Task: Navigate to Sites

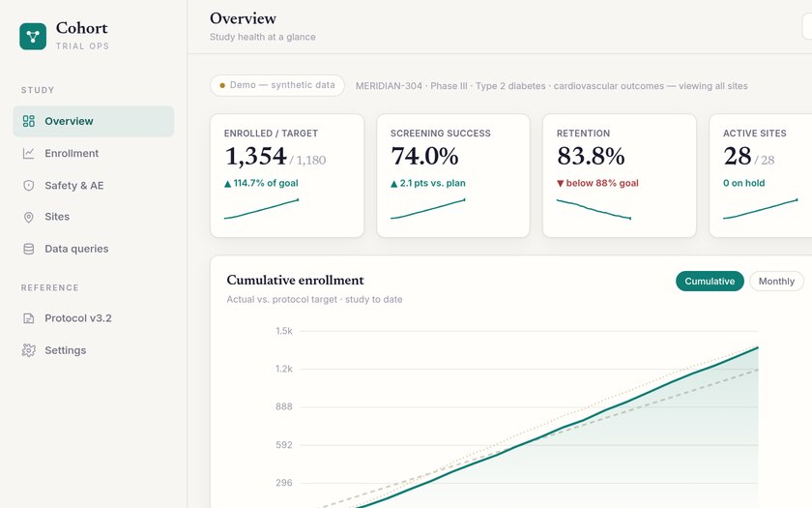Action: tap(93, 217)
